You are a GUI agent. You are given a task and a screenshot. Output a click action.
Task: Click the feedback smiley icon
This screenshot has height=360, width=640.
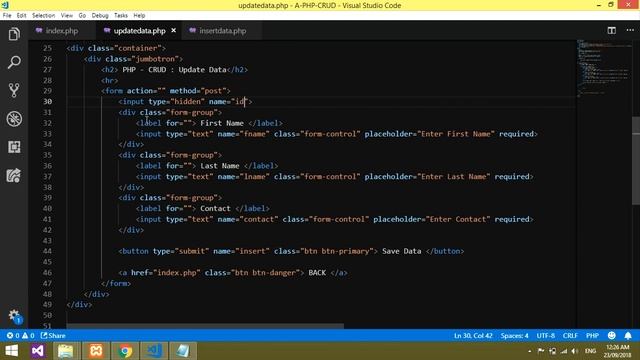coord(611,336)
